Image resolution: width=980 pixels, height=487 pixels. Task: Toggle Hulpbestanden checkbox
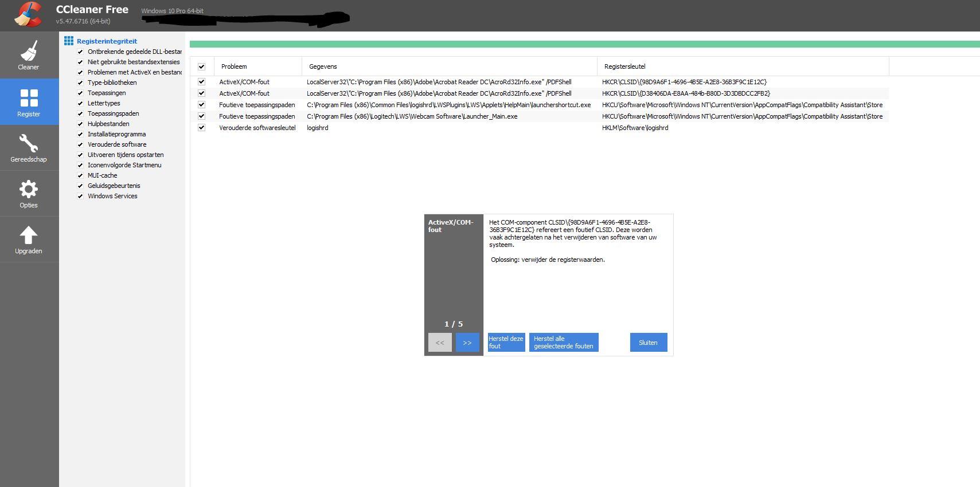pyautogui.click(x=80, y=124)
